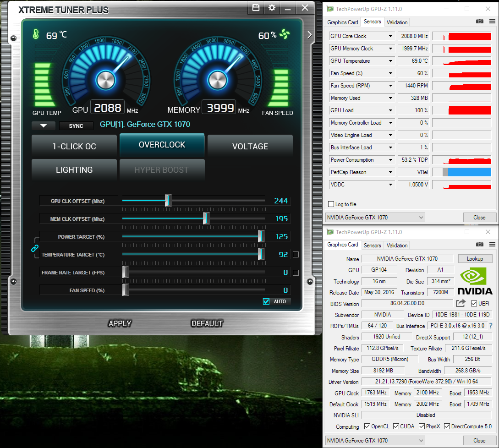Click the Lookup button
The height and width of the screenshot is (448, 499).
tap(475, 259)
